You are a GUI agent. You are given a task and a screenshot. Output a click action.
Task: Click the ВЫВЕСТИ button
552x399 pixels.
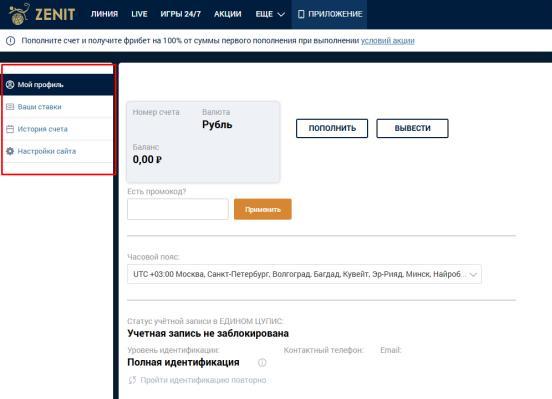click(412, 128)
